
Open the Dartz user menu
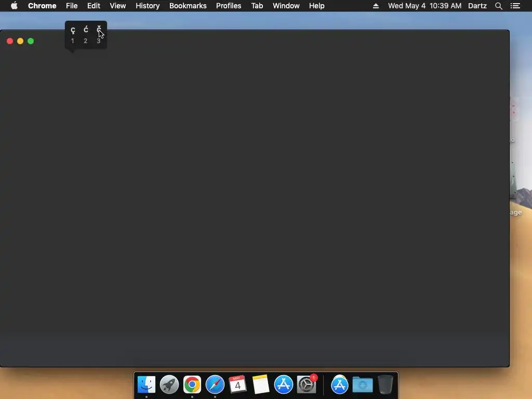(477, 6)
